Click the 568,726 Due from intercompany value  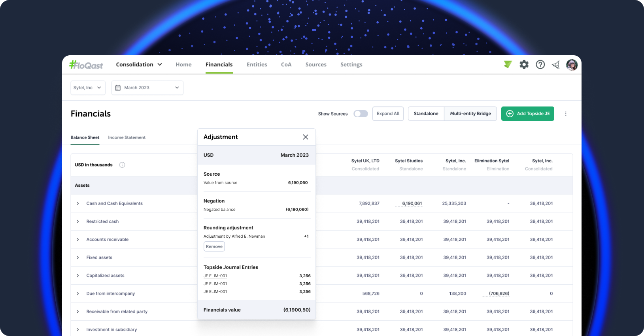point(371,294)
